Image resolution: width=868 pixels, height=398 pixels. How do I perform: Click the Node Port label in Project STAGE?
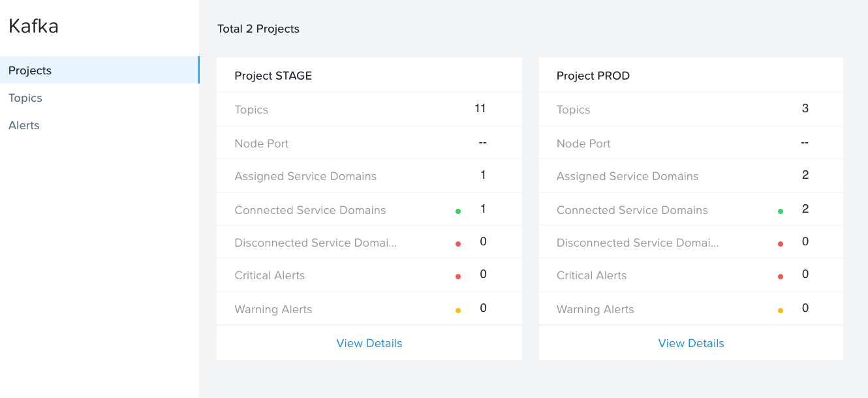pos(262,144)
